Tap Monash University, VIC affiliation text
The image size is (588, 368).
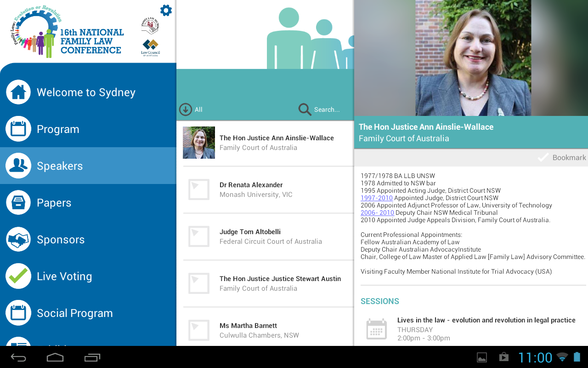point(256,195)
